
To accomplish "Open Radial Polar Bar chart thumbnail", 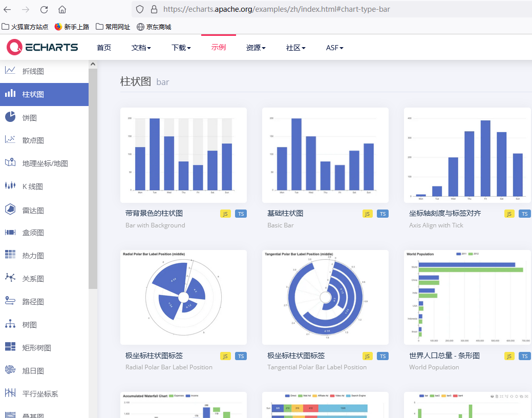I will tap(183, 298).
